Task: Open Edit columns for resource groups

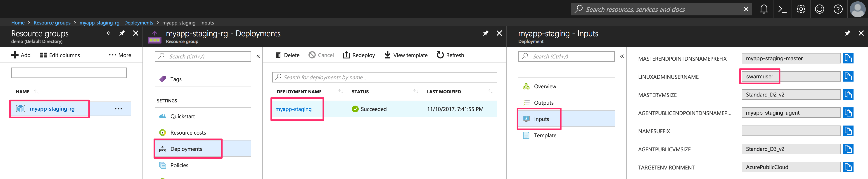Action: pos(60,55)
